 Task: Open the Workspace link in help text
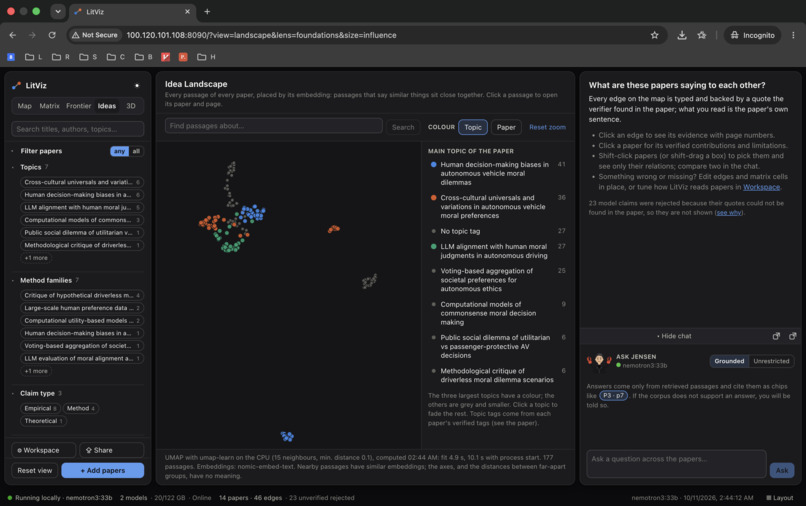(761, 187)
